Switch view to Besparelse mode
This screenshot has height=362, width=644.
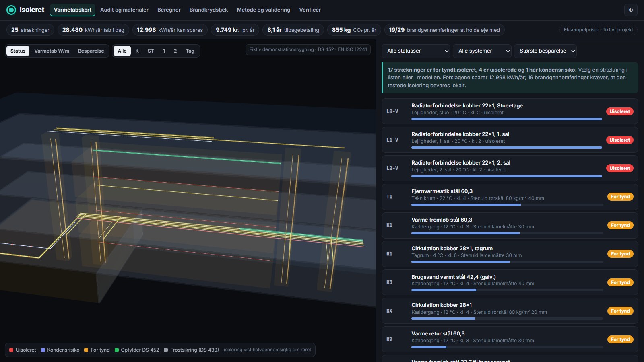pyautogui.click(x=91, y=51)
